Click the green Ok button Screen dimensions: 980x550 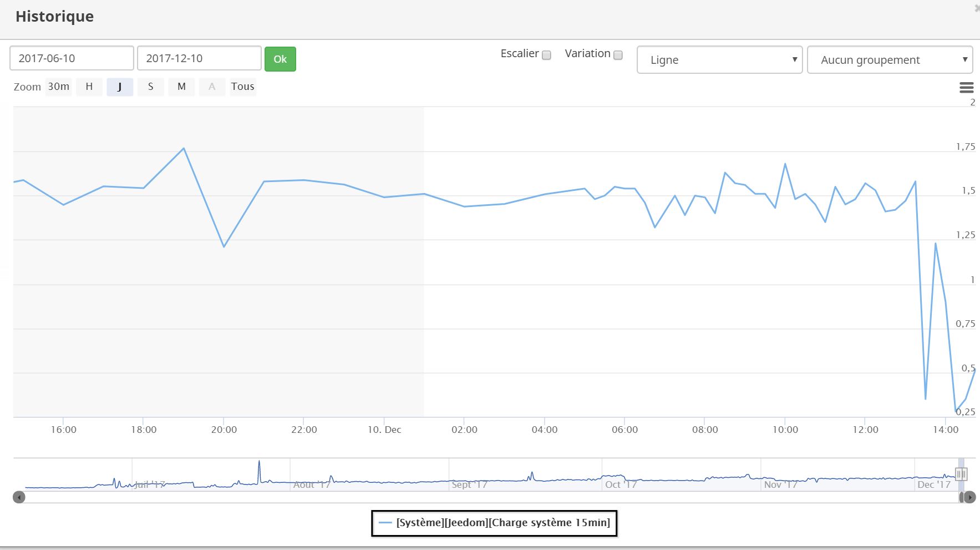tap(280, 59)
